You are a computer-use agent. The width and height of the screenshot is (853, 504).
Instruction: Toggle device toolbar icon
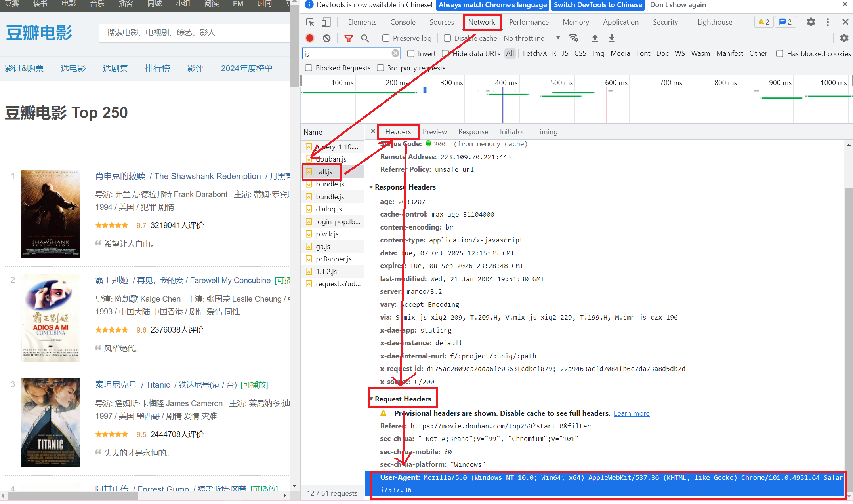click(x=326, y=22)
